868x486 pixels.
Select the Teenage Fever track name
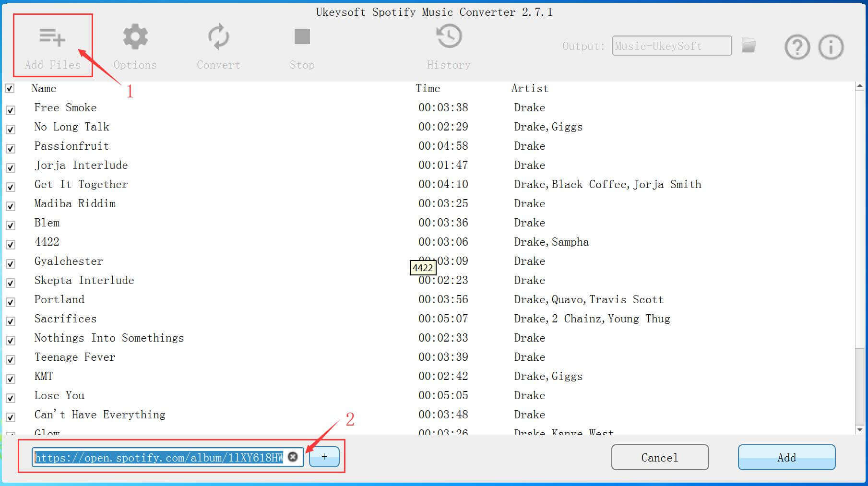coord(75,357)
